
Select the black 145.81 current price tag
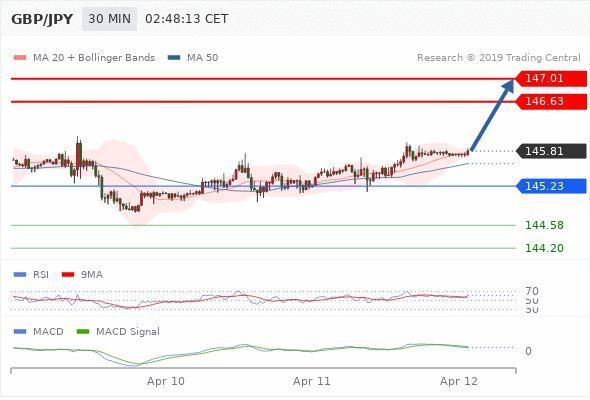coord(551,151)
